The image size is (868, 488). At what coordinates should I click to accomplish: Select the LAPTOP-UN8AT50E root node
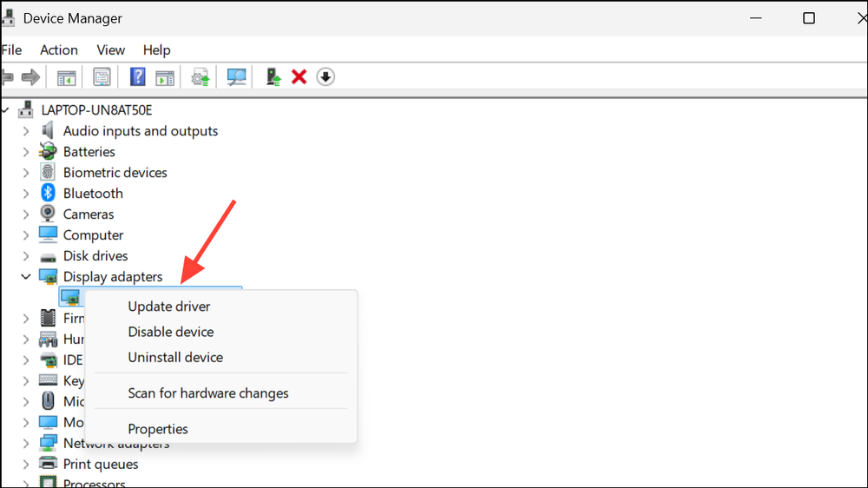click(96, 110)
